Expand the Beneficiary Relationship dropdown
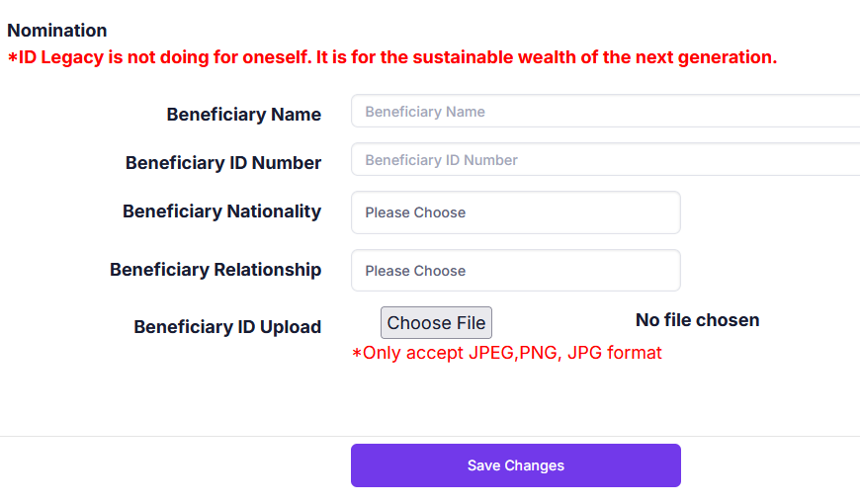This screenshot has height=504, width=860. click(x=515, y=271)
